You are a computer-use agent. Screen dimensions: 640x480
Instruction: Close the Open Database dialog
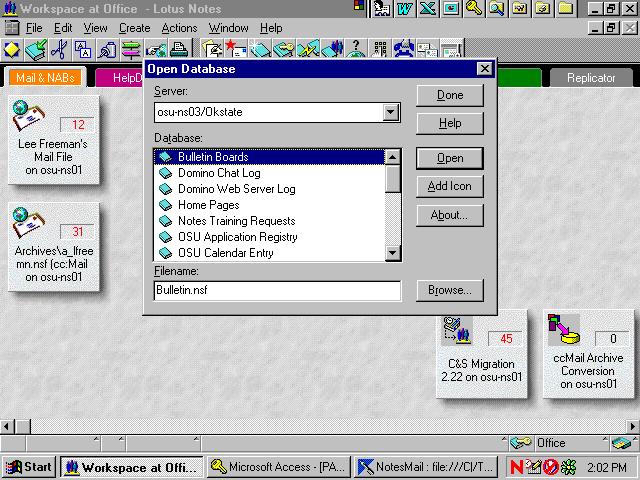point(484,69)
